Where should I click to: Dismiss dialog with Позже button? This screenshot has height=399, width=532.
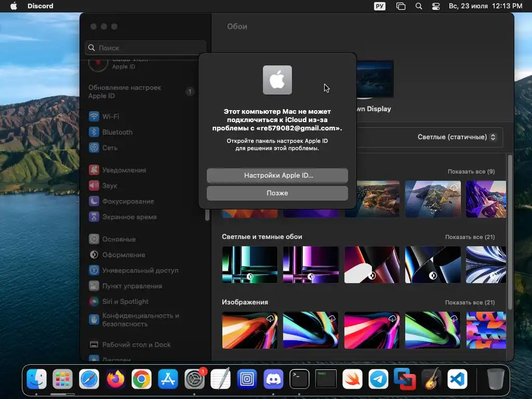(x=277, y=193)
